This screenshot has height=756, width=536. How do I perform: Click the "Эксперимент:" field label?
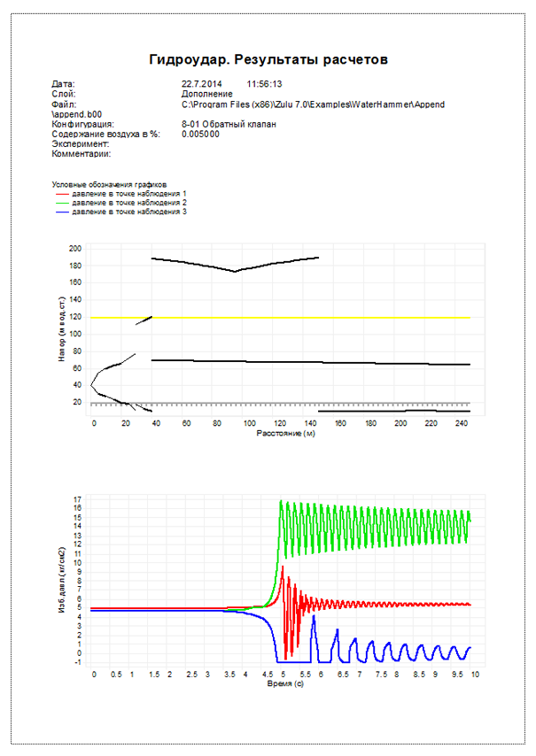81,144
